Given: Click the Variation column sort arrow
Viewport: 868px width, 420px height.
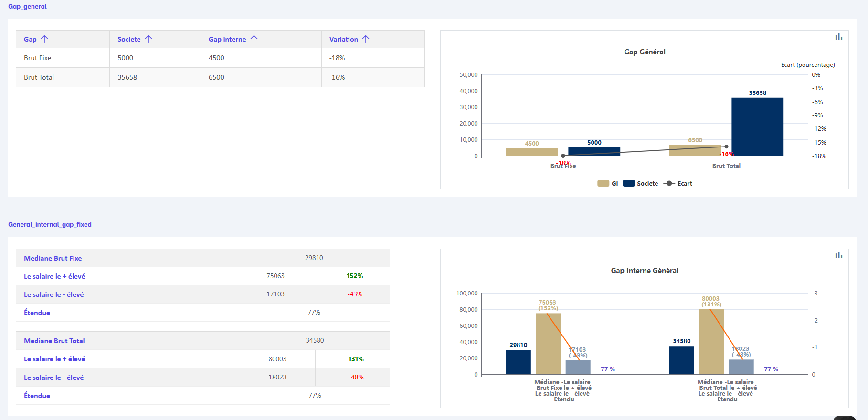Looking at the screenshot, I should pos(366,39).
